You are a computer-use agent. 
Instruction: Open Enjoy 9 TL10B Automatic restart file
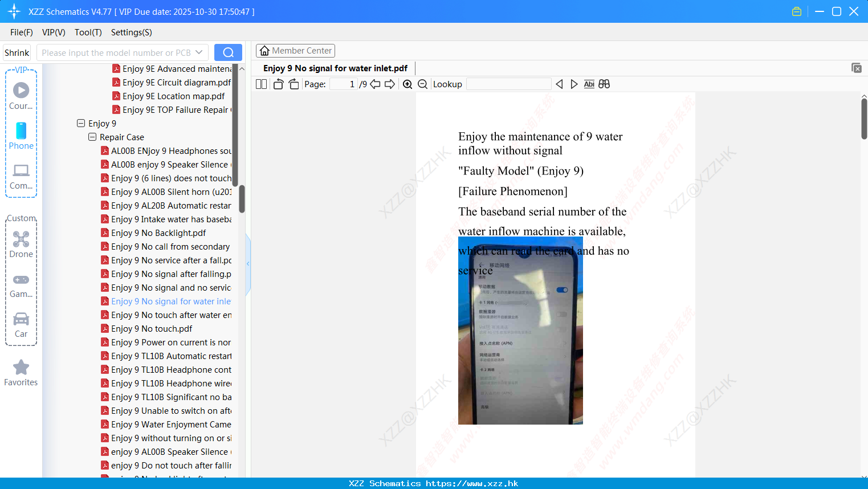pyautogui.click(x=166, y=356)
